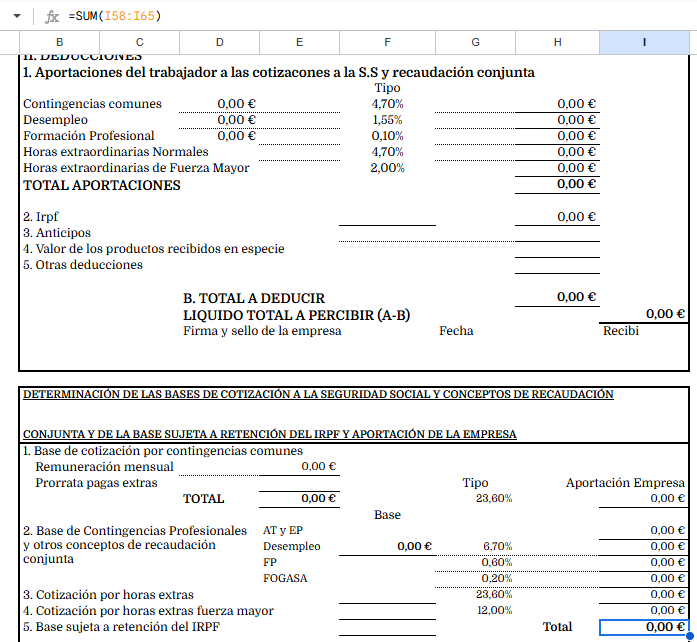Viewport: 697px width, 642px height.
Task: Click the '3. Anticipos' label
Action: (57, 233)
